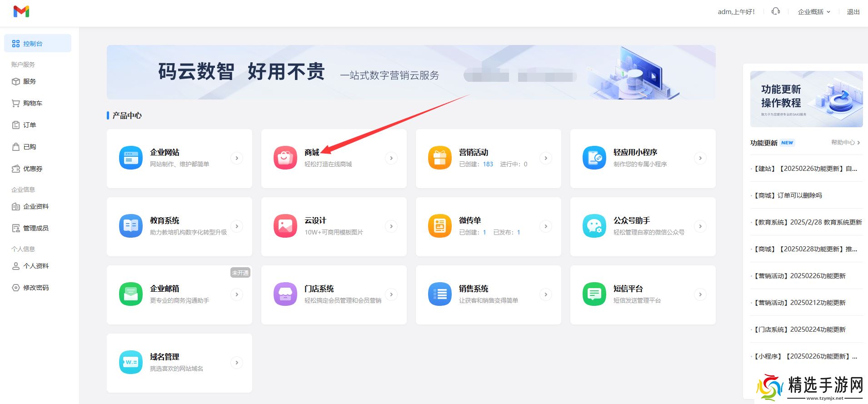Click the 营销活动 orange gift icon
Screen dimensions: 868x404
(439, 158)
